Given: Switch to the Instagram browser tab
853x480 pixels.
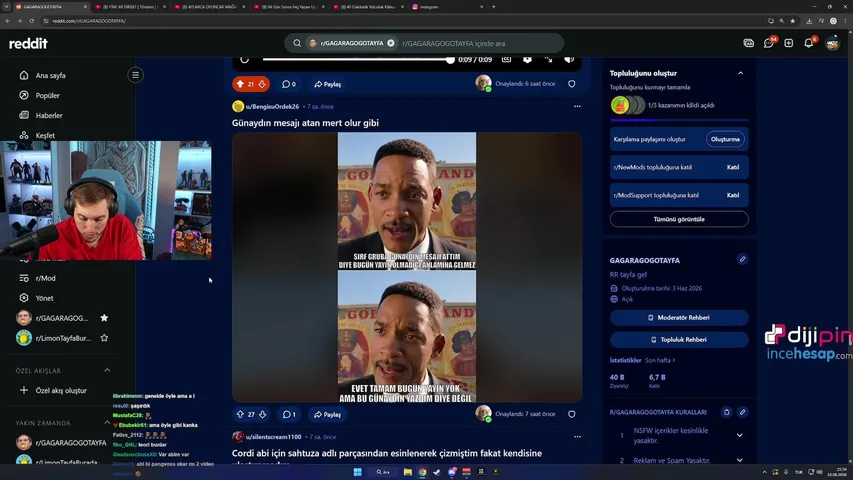Looking at the screenshot, I should click(446, 7).
